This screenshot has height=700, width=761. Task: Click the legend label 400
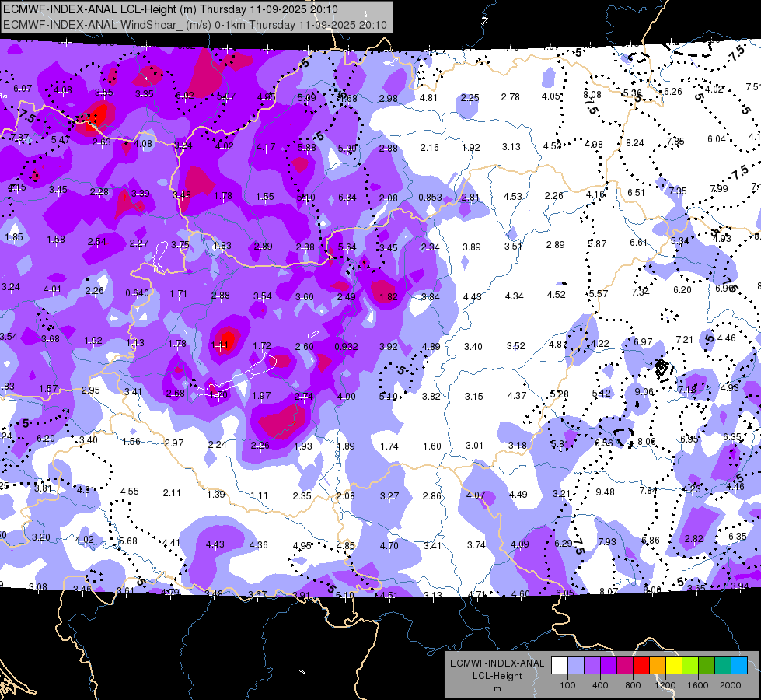[x=600, y=685]
